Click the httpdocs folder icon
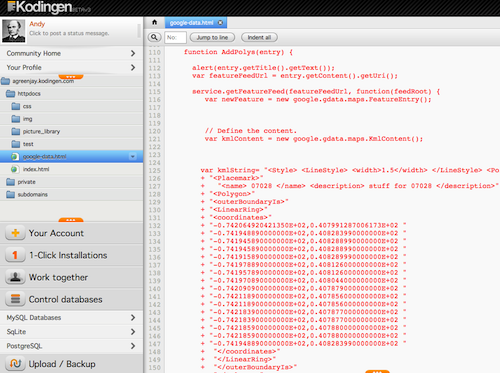The image size is (500, 373). click(x=11, y=94)
